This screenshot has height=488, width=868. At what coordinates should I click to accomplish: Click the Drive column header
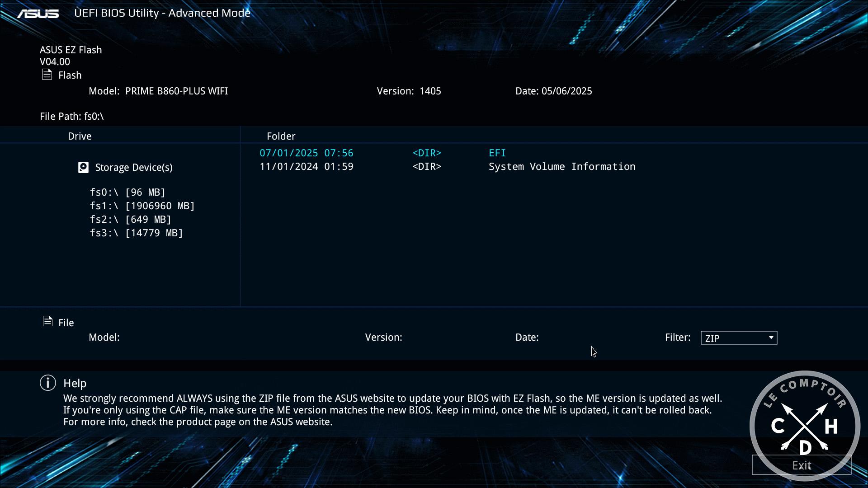[80, 136]
